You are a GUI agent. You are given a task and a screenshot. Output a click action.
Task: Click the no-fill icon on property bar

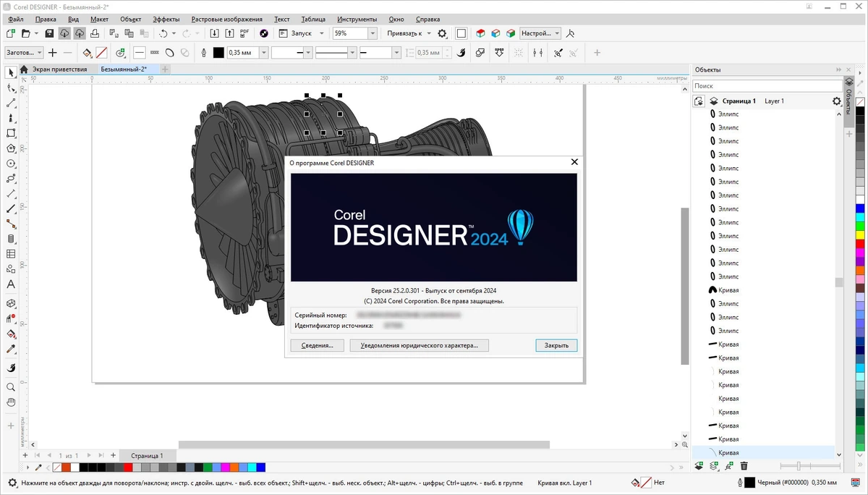(x=102, y=53)
